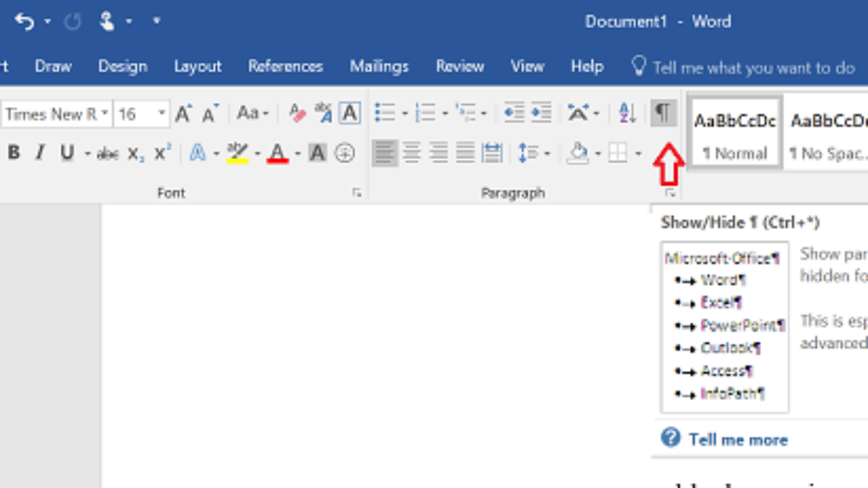868x488 pixels.
Task: Open the Review tab
Action: (460, 67)
